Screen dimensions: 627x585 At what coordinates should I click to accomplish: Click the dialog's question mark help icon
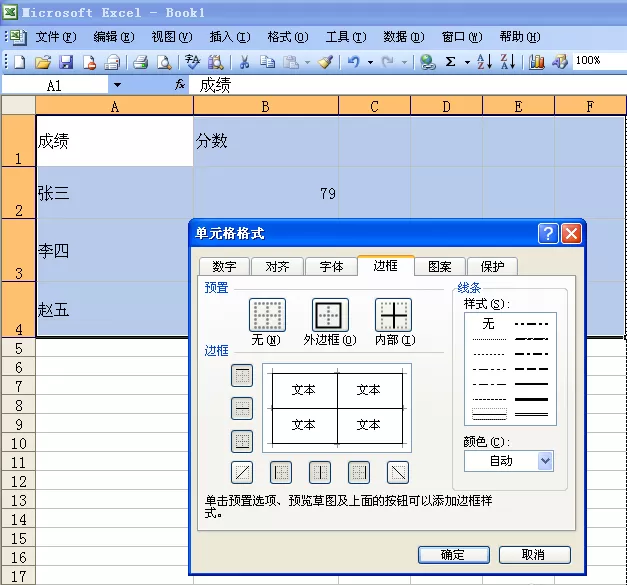[548, 233]
